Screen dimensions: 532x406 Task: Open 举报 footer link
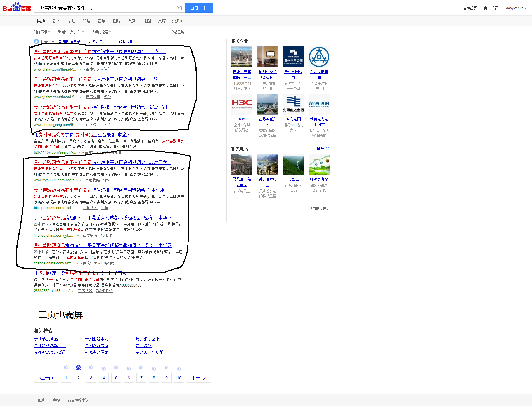pos(56,400)
